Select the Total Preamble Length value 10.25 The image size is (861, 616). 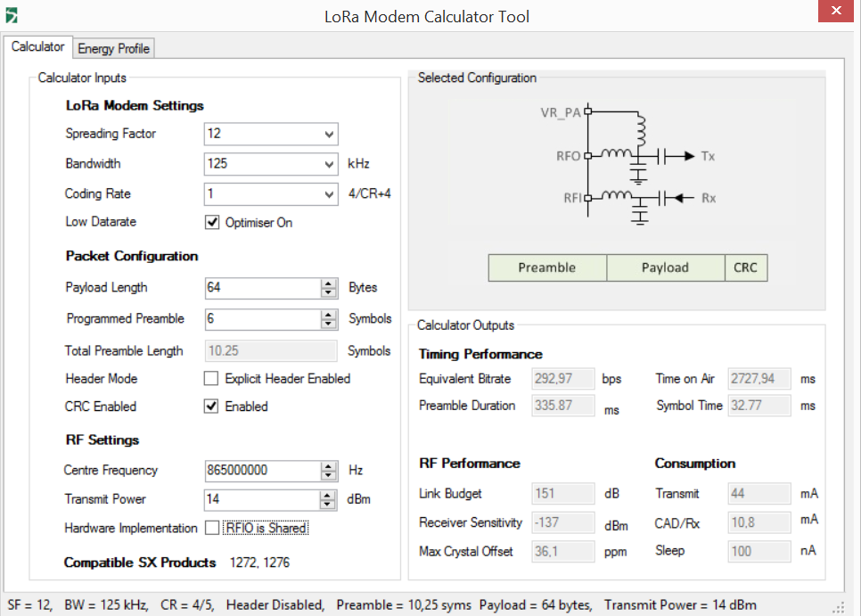point(271,351)
